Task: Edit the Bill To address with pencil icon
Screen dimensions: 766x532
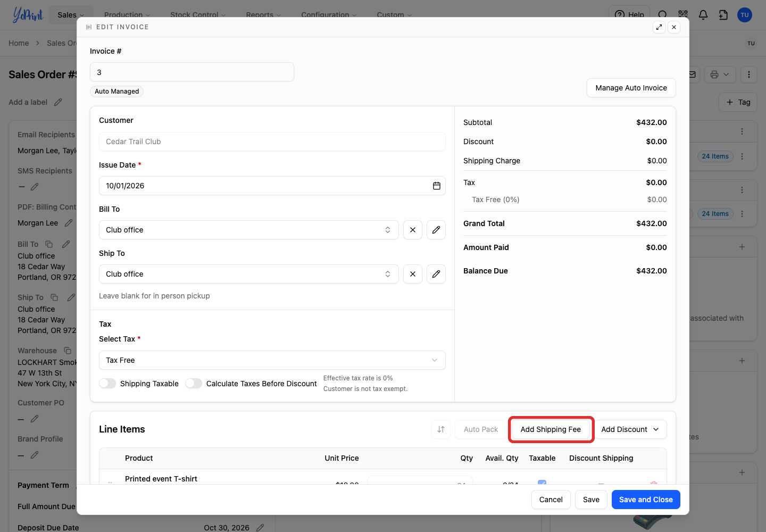Action: 436,230
